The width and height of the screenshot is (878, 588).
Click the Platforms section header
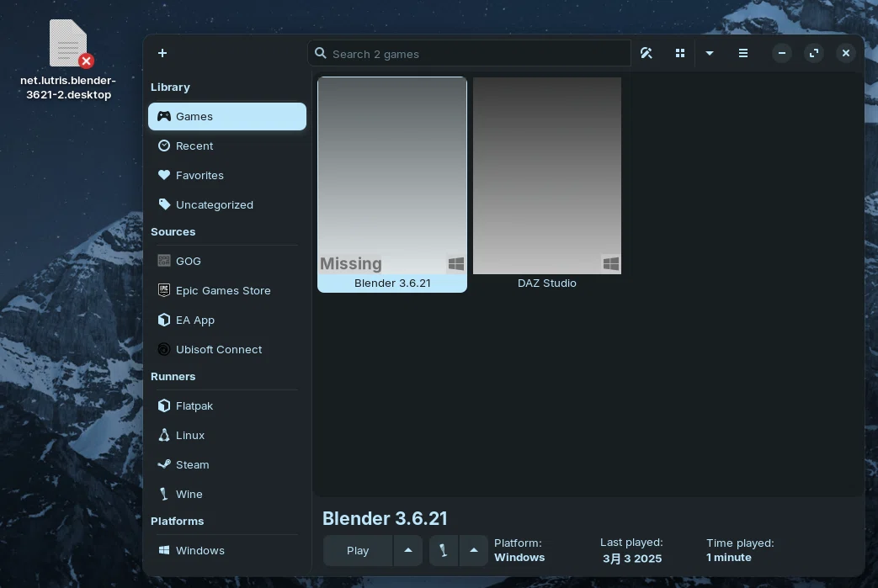pyautogui.click(x=177, y=522)
